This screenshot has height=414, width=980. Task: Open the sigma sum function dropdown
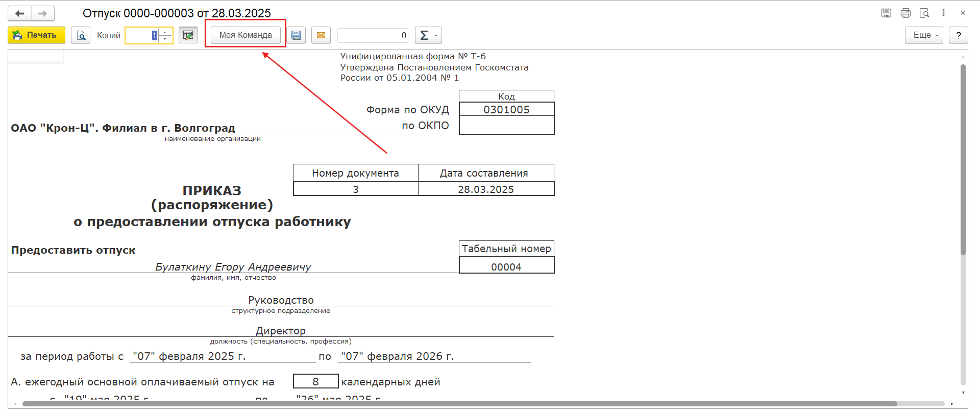428,35
